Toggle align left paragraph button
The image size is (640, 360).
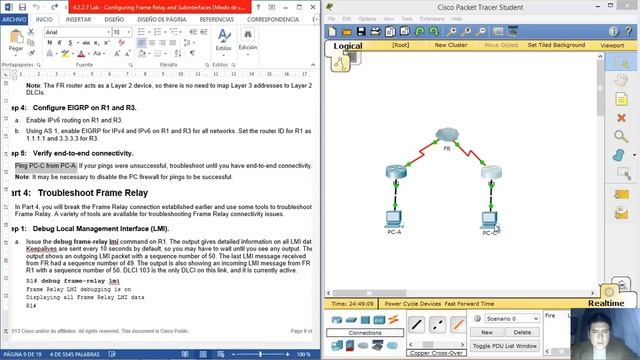coord(142,42)
